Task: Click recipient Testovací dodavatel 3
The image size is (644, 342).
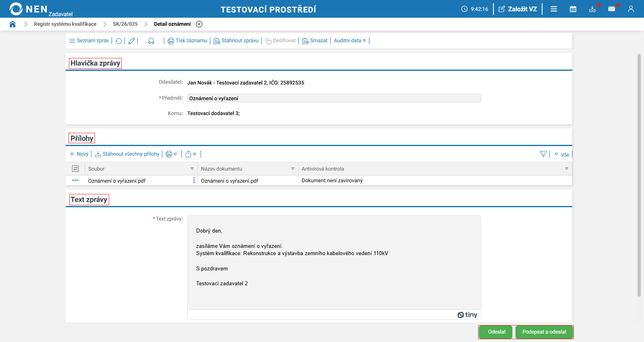Action: pos(213,113)
